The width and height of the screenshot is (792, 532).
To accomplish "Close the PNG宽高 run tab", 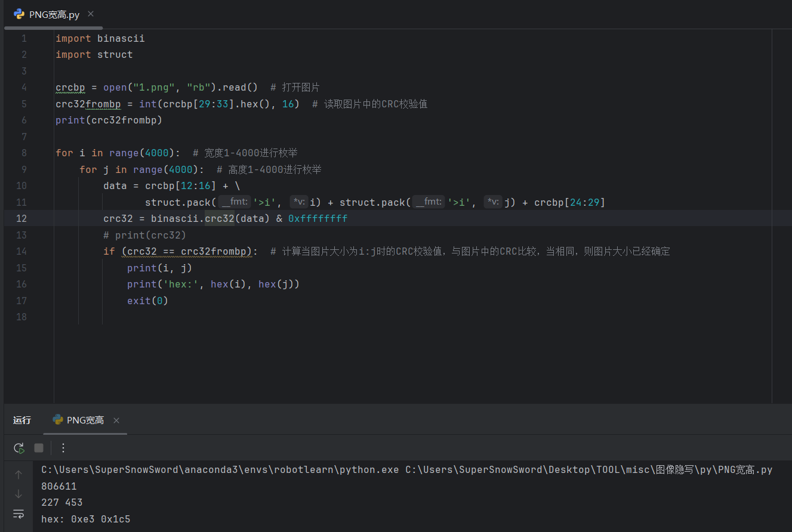I will point(116,420).
